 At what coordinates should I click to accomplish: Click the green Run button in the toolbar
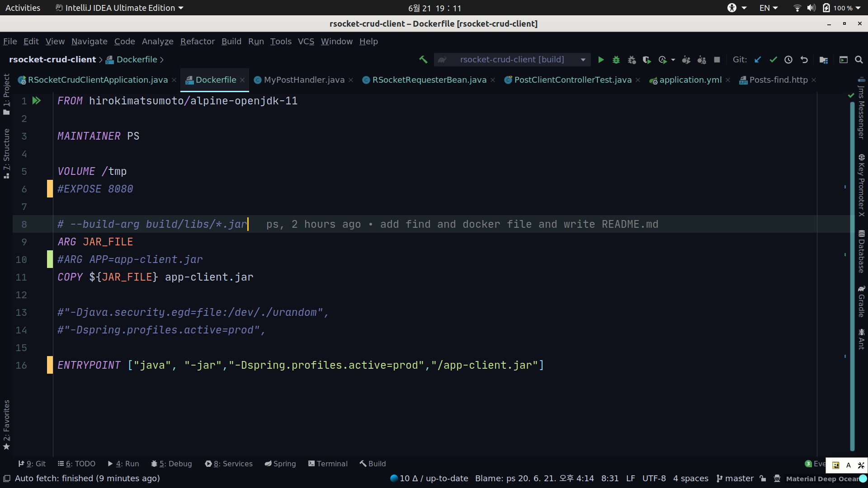[x=601, y=60]
